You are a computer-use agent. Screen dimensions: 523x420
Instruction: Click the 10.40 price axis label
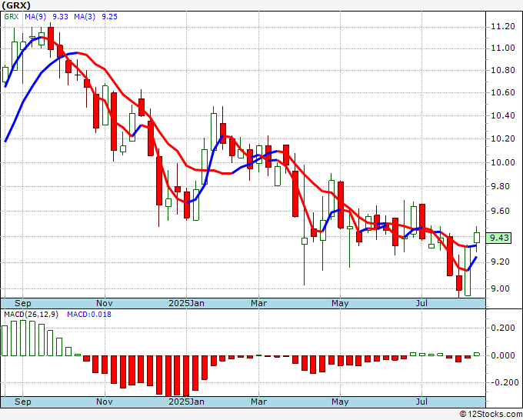503,115
